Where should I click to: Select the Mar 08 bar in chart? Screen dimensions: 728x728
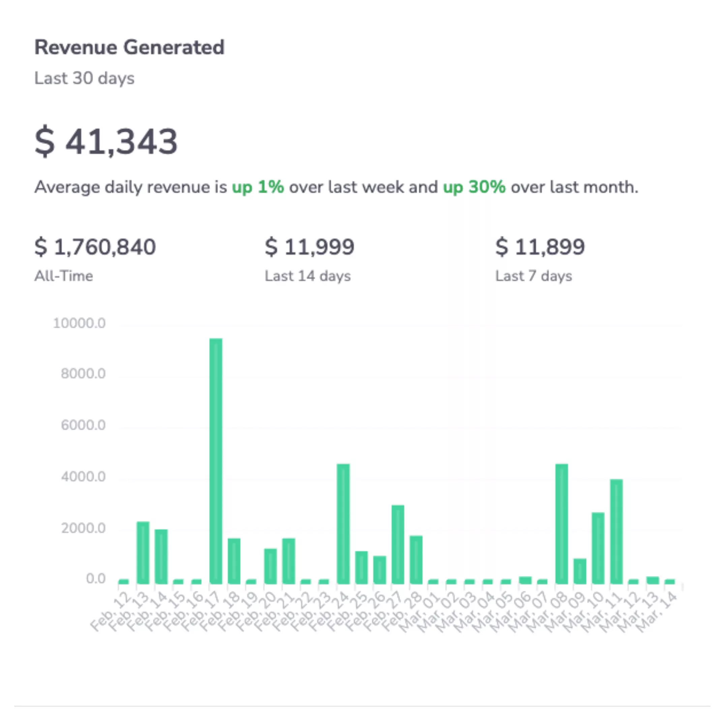click(562, 524)
